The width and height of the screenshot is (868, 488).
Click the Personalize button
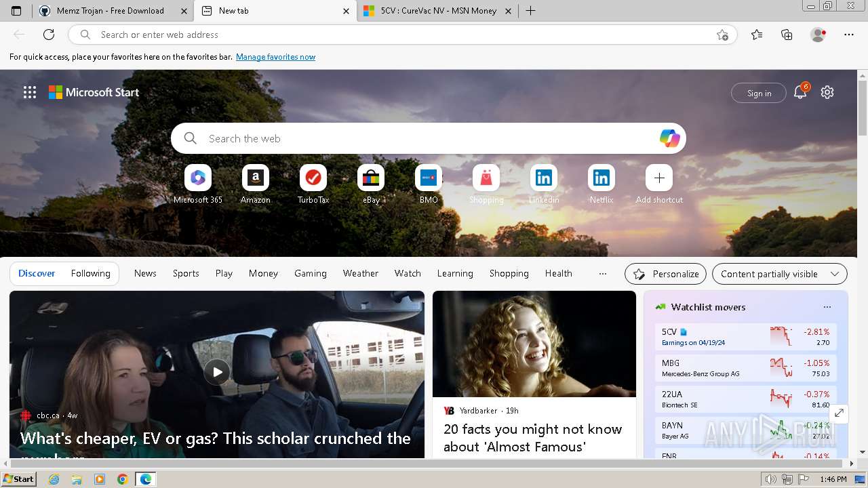click(x=665, y=274)
